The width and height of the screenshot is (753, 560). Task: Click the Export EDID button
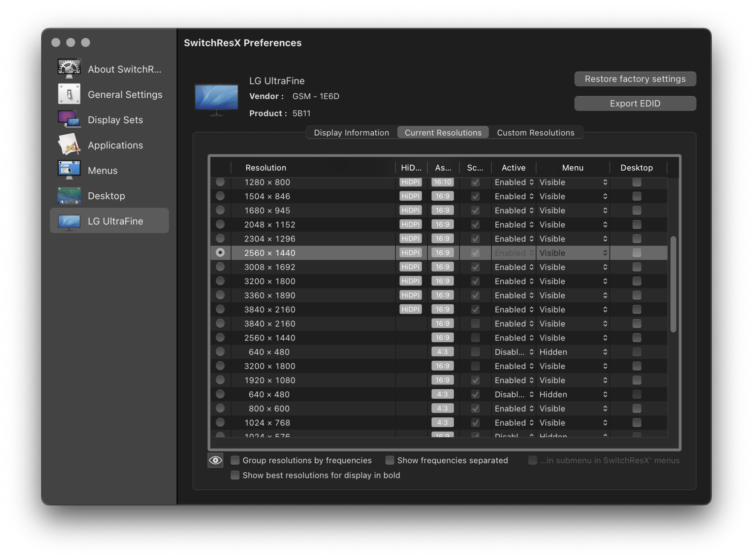pyautogui.click(x=634, y=104)
